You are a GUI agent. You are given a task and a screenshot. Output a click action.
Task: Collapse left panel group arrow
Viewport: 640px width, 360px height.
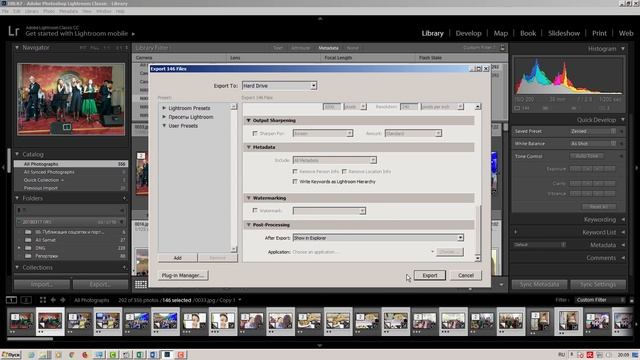3,167
